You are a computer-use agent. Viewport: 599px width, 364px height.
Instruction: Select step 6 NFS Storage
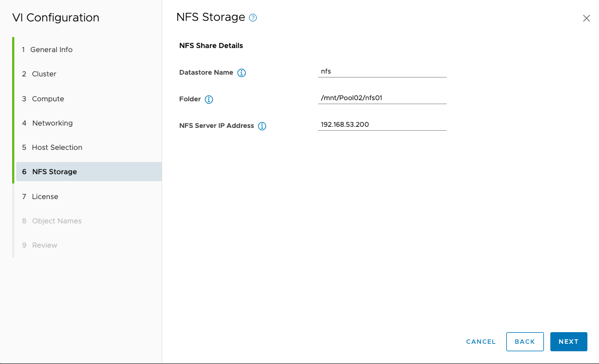(89, 172)
